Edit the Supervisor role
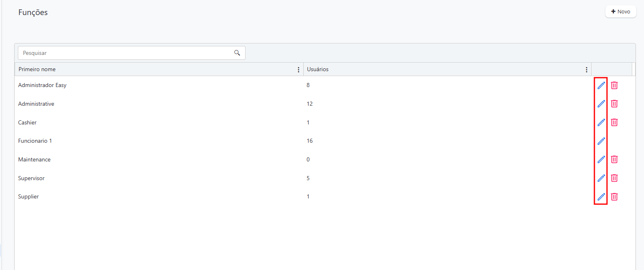This screenshot has height=270, width=644. (601, 178)
